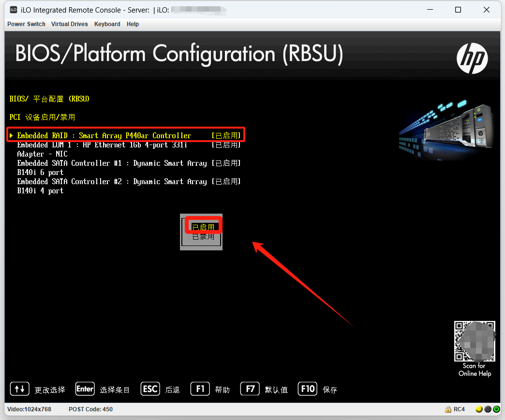Click the yellow status indicator light
The width and height of the screenshot is (505, 420).
479,409
